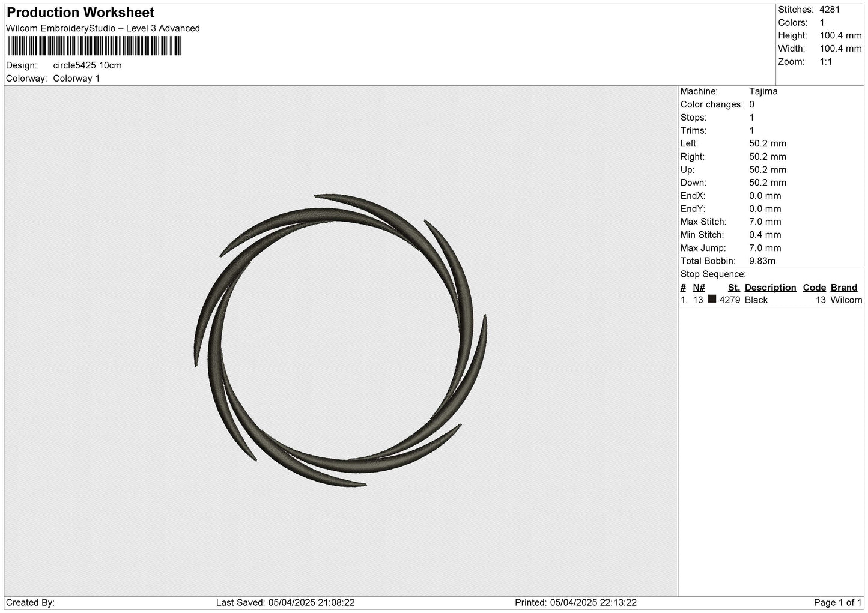Click the Colors count value 1

pyautogui.click(x=822, y=23)
